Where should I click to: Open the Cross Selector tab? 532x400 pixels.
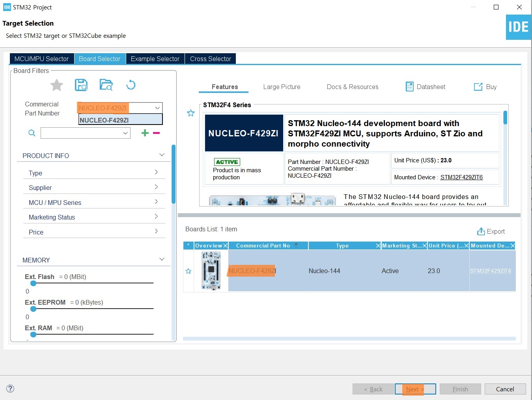click(211, 59)
